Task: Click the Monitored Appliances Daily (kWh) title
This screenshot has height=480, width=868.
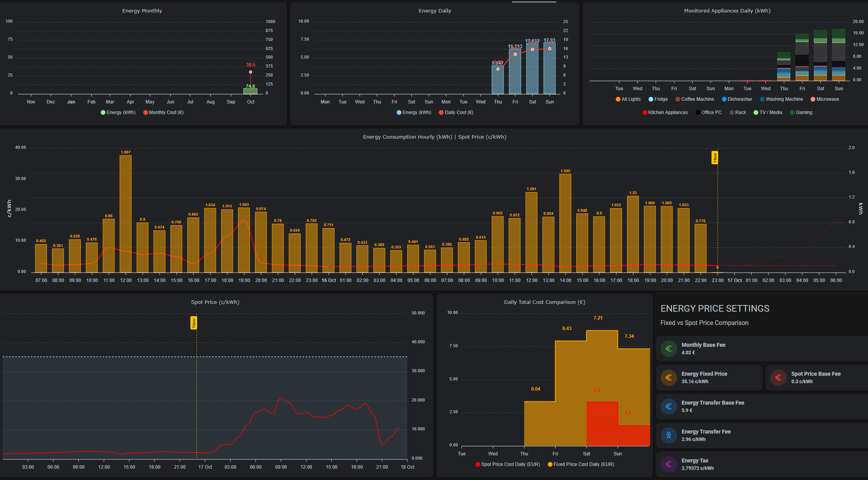Action: click(727, 11)
